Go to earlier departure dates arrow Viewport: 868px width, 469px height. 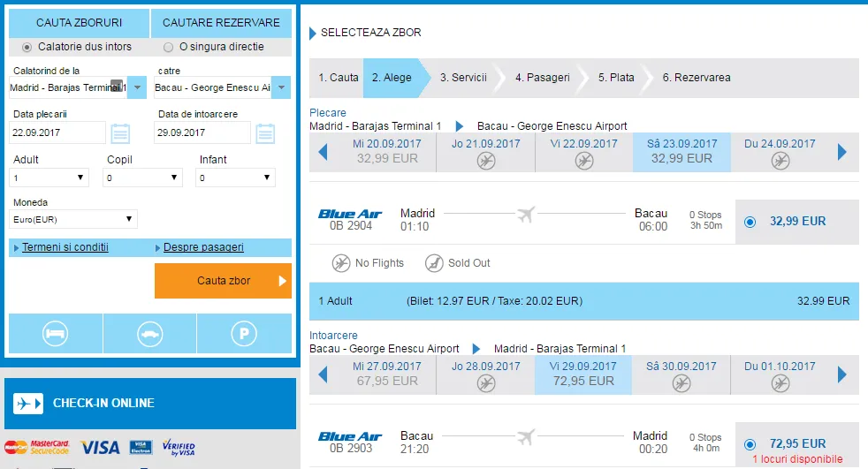[324, 152]
